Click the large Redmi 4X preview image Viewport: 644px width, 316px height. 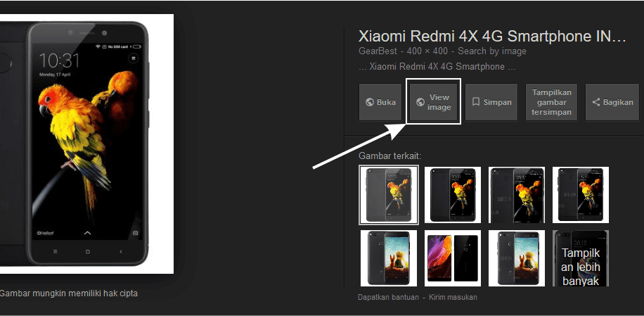[86, 144]
